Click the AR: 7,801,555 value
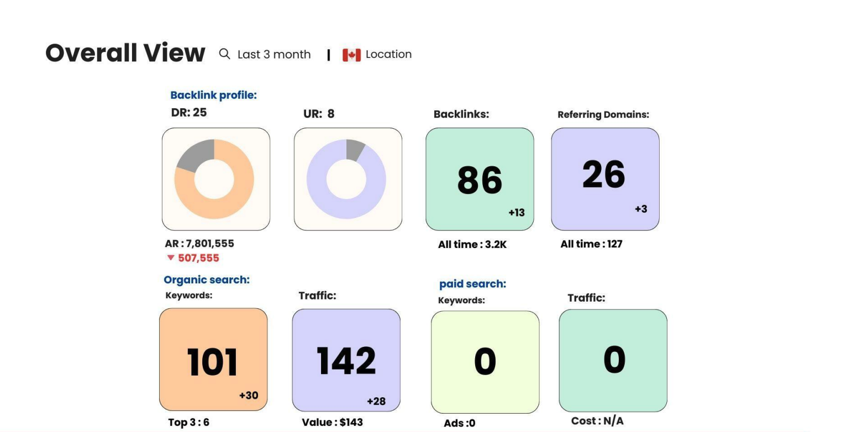 (x=199, y=244)
